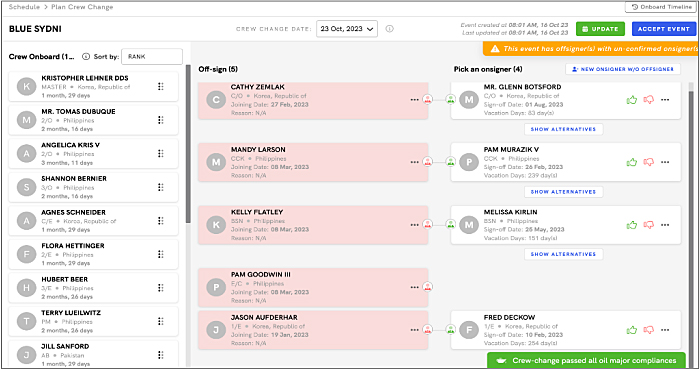Click avatar of Kristopher Lehner DDS
Image resolution: width=700 pixels, height=369 pixels.
click(x=26, y=87)
